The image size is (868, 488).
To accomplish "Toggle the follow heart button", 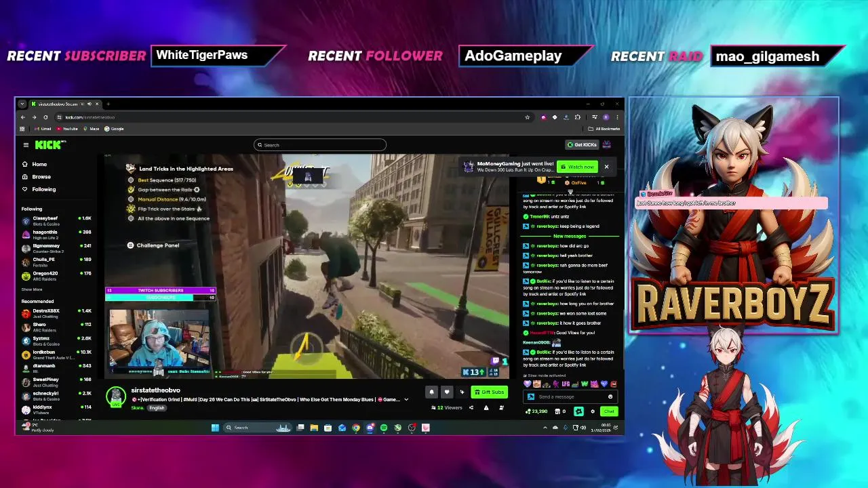I will point(447,392).
